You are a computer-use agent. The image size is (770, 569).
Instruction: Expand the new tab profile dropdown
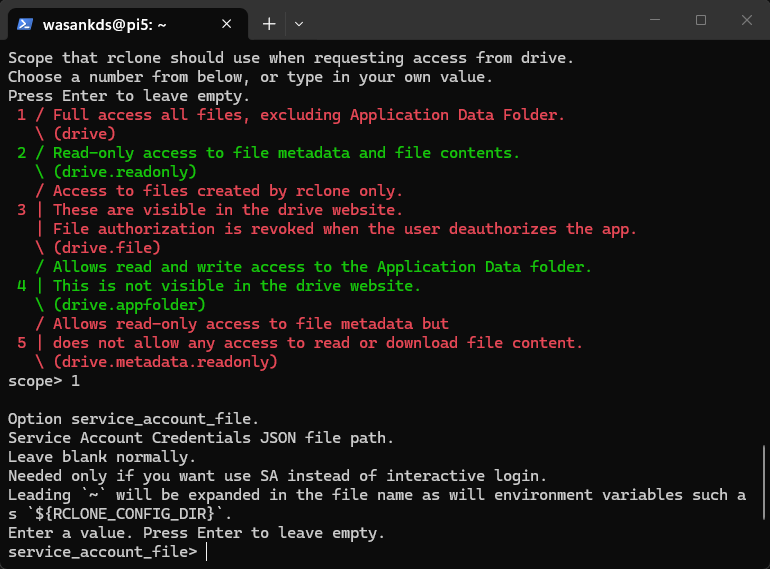[x=299, y=24]
